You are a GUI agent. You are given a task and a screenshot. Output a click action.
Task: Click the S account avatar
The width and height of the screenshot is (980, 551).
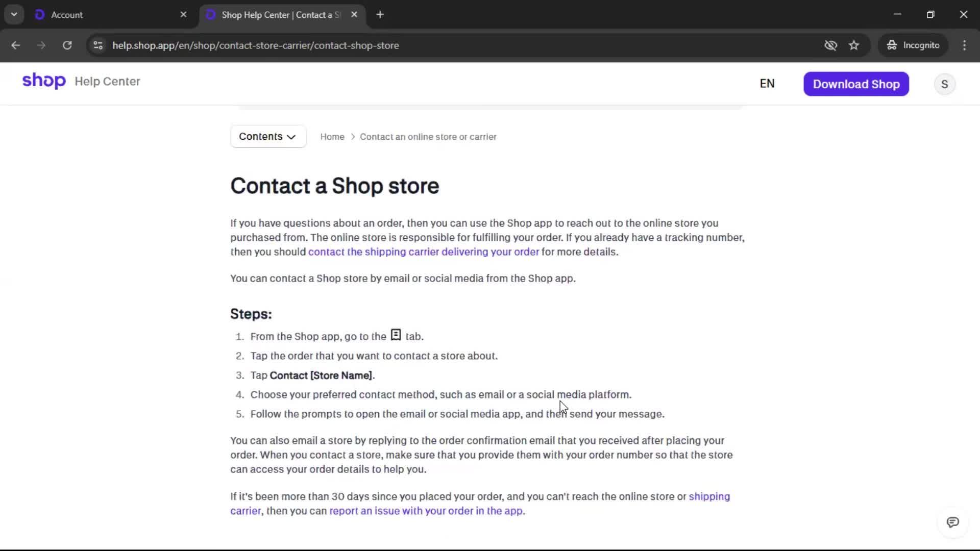coord(944,84)
